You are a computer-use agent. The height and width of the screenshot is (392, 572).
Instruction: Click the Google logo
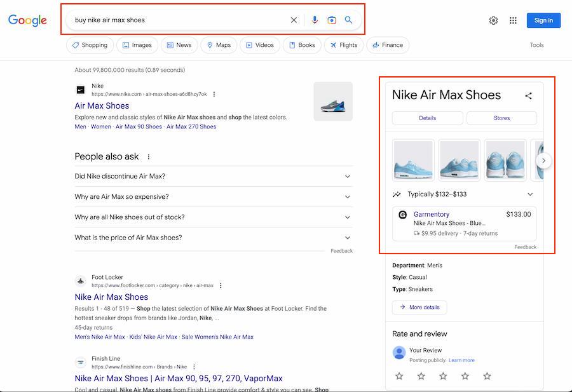coord(27,20)
